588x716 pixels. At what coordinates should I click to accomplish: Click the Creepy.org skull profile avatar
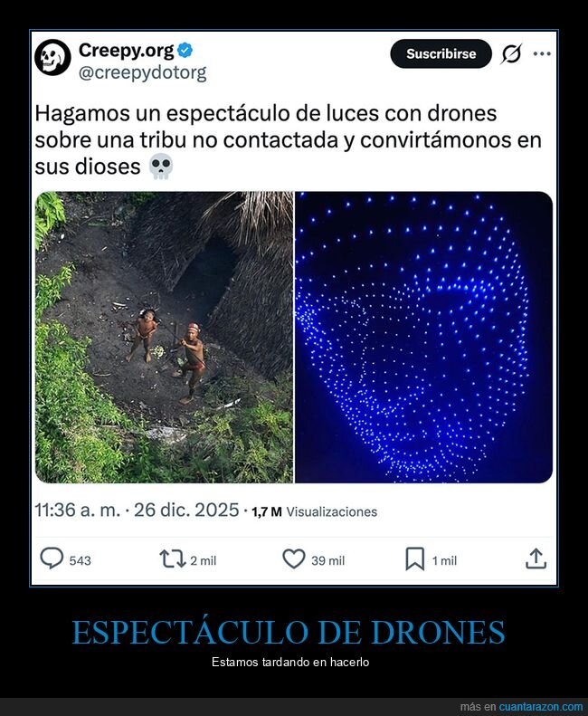click(x=53, y=58)
